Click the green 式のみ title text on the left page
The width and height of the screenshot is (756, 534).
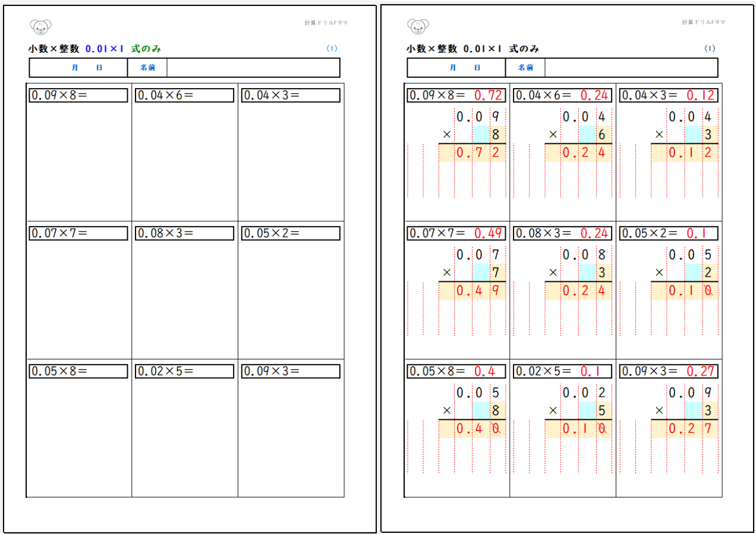146,49
